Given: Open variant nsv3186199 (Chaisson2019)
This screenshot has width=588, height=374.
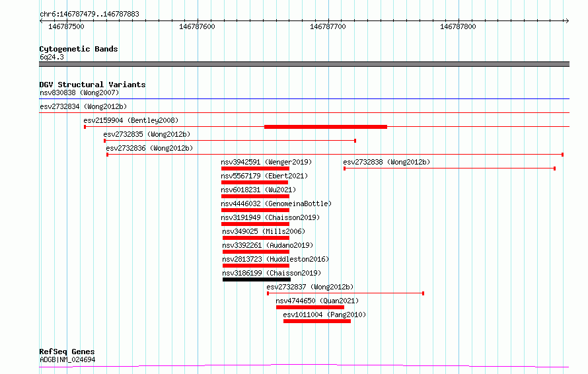Looking at the screenshot, I should click(272, 273).
